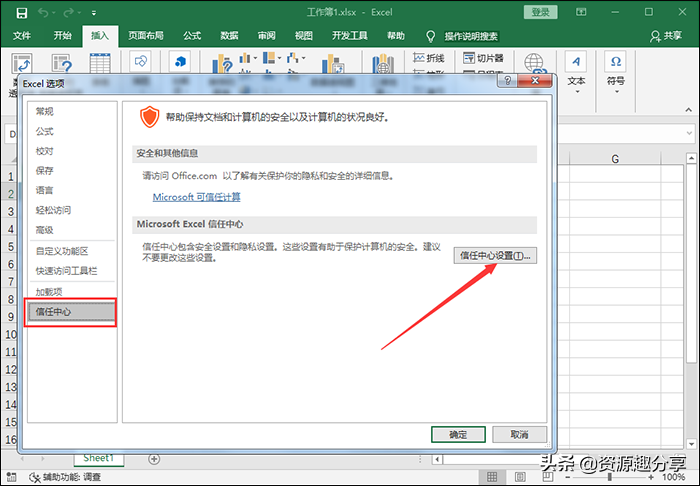The width and height of the screenshot is (700, 486).
Task: Collapse the ribbon with the chevron
Action: (x=688, y=110)
